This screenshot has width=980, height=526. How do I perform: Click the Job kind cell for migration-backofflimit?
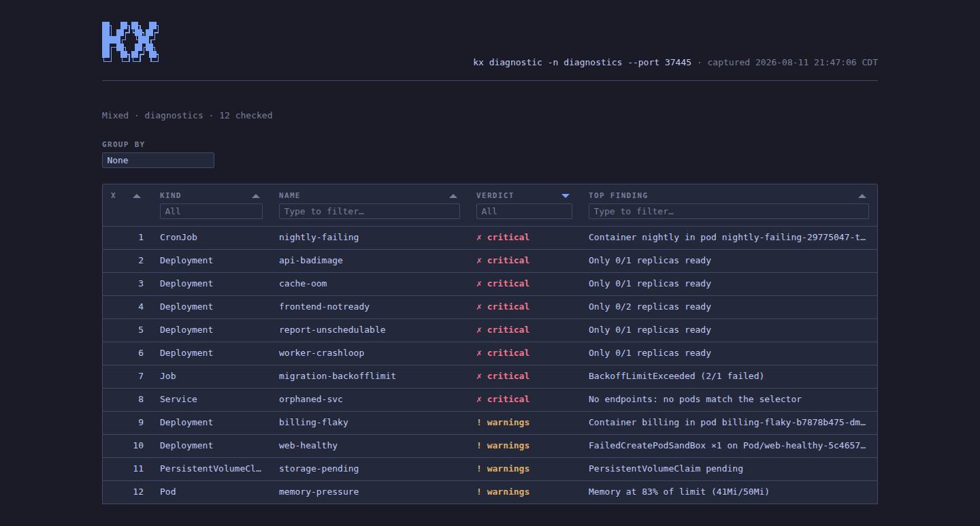[x=168, y=376]
